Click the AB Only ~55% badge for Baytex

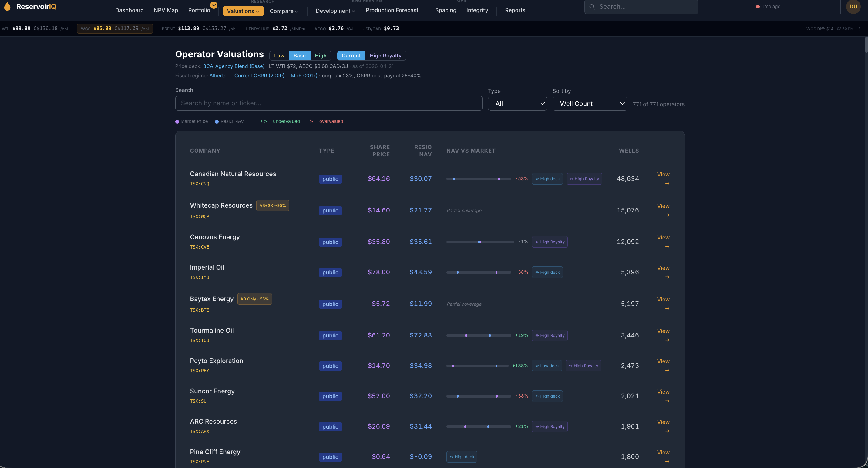pyautogui.click(x=254, y=299)
